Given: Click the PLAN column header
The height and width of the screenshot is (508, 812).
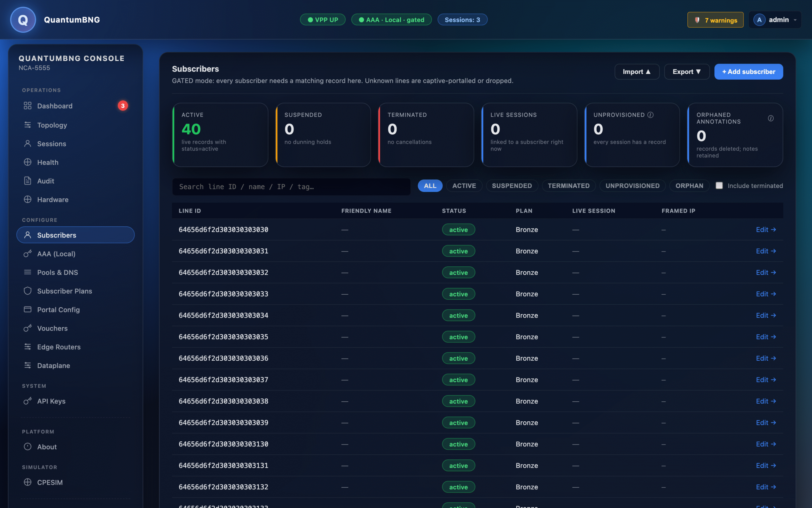Looking at the screenshot, I should (x=524, y=211).
